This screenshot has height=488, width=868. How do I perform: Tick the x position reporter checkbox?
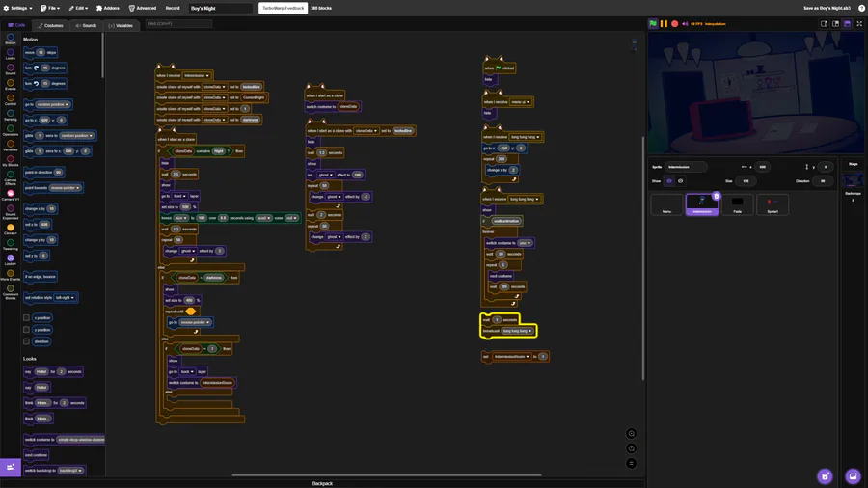click(26, 317)
